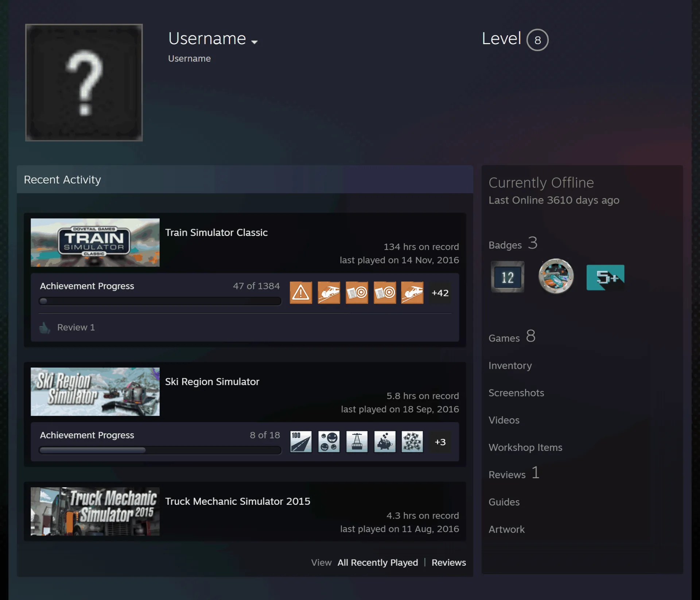Open the Reviews link beside All Recently Played
The height and width of the screenshot is (600, 700).
coord(449,562)
